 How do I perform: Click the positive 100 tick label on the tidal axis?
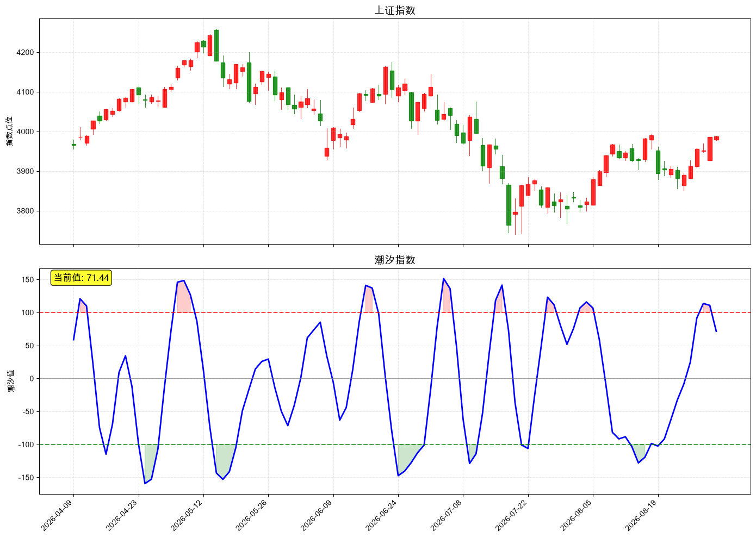coord(28,313)
